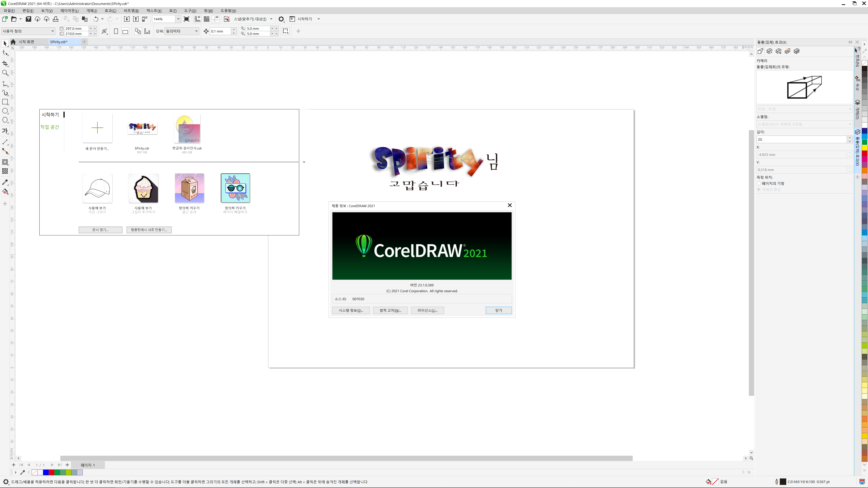The image size is (868, 488).
Task: Select the Transparency checkerboard tool
Action: [5, 171]
